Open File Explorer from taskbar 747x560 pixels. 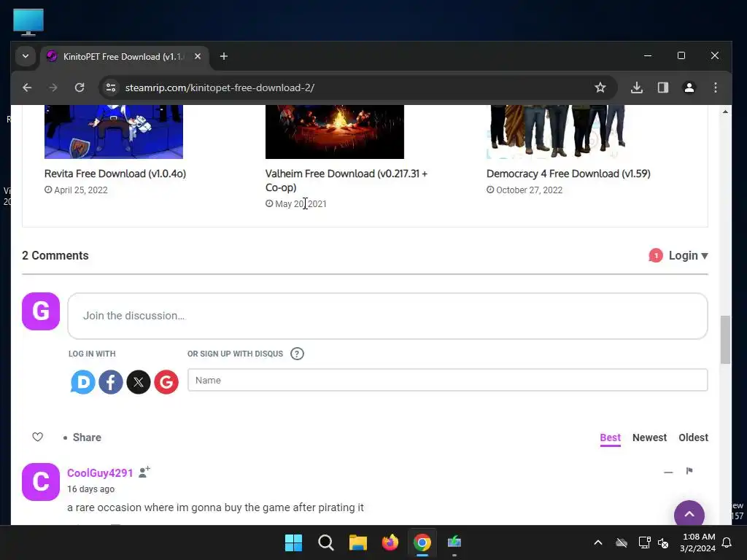click(358, 542)
